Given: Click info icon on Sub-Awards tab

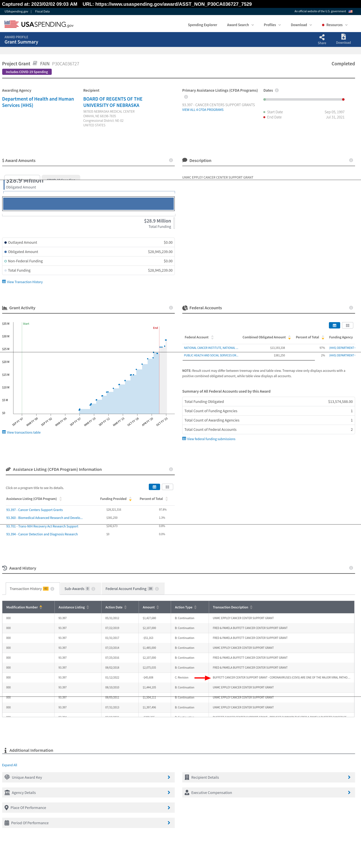Looking at the screenshot, I should tap(93, 589).
